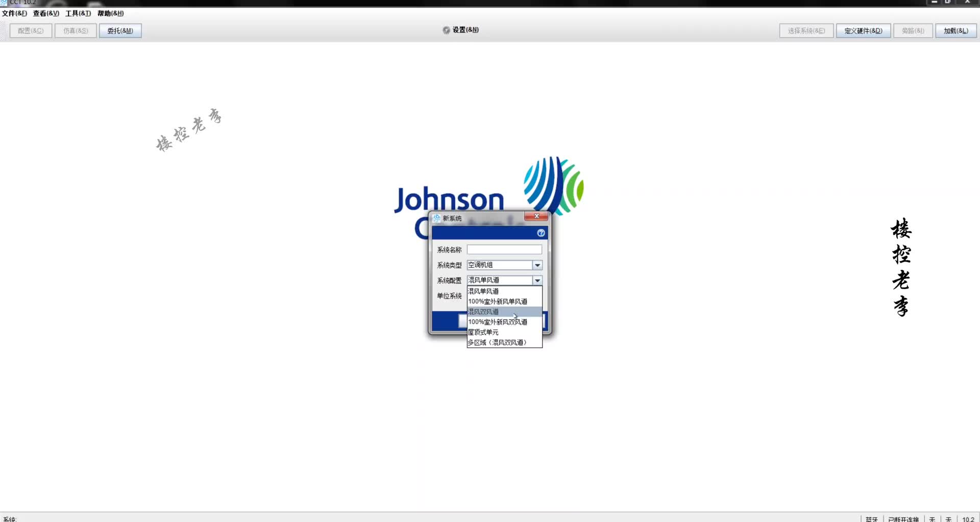Choose 屋顶式单元 option
Screen dimensions: 980x522
[x=504, y=332]
